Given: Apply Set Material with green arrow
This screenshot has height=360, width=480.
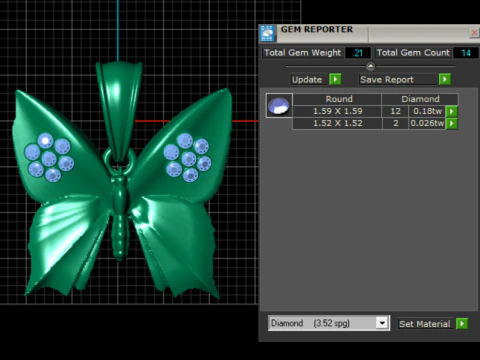Looking at the screenshot, I should pyautogui.click(x=462, y=323).
